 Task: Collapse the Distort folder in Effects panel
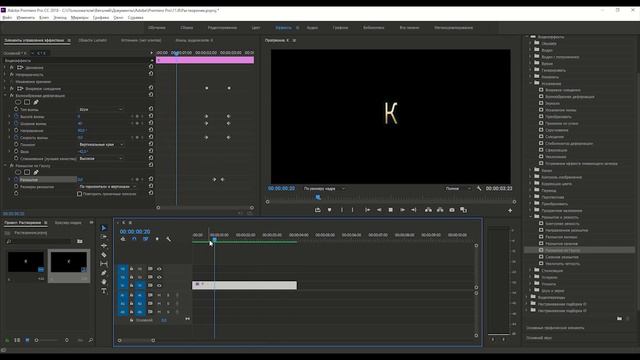(x=531, y=83)
